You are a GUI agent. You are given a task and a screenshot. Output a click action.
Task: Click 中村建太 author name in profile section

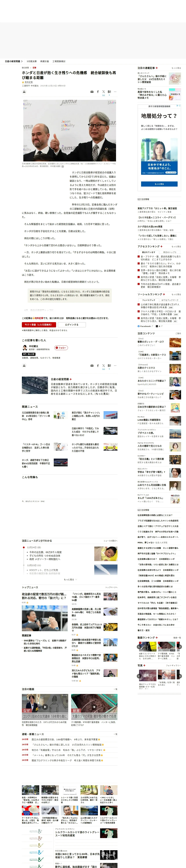pyautogui.click(x=33, y=346)
